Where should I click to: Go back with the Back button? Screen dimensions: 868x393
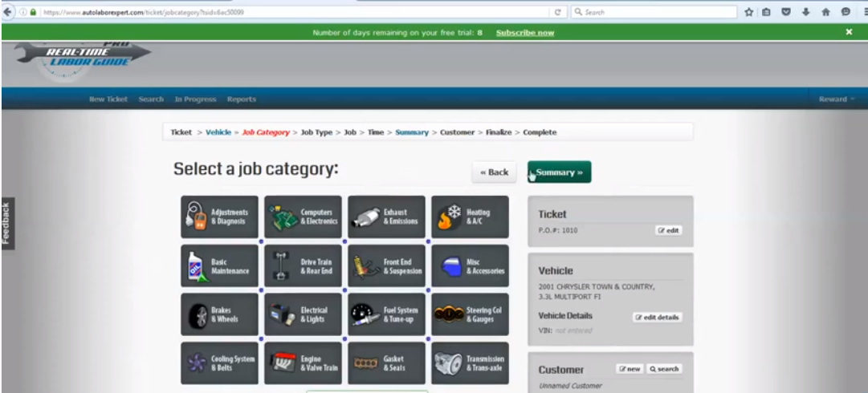(495, 172)
